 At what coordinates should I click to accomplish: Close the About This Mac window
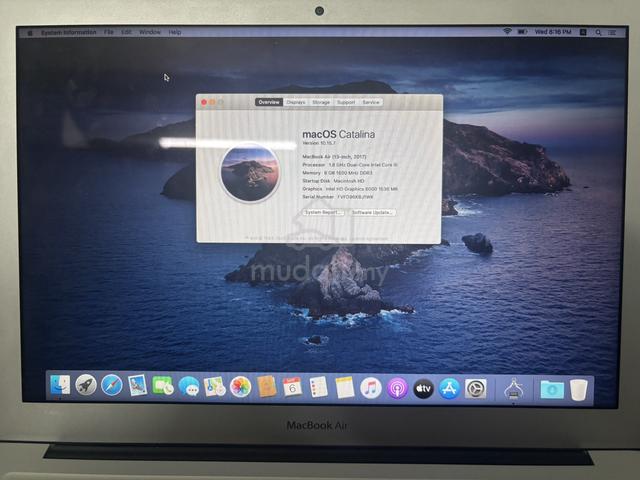204,102
